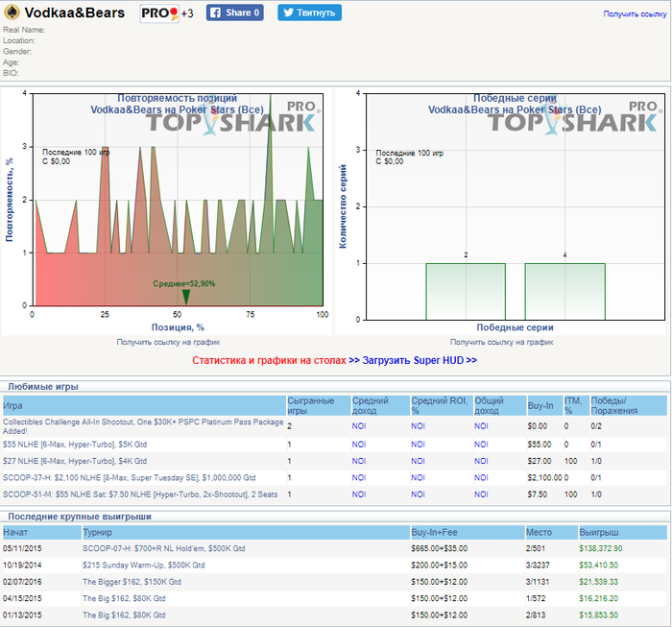Sort by Buy-In column in favorite games
Image resolution: width=672 pixels, height=627 pixels.
(544, 405)
